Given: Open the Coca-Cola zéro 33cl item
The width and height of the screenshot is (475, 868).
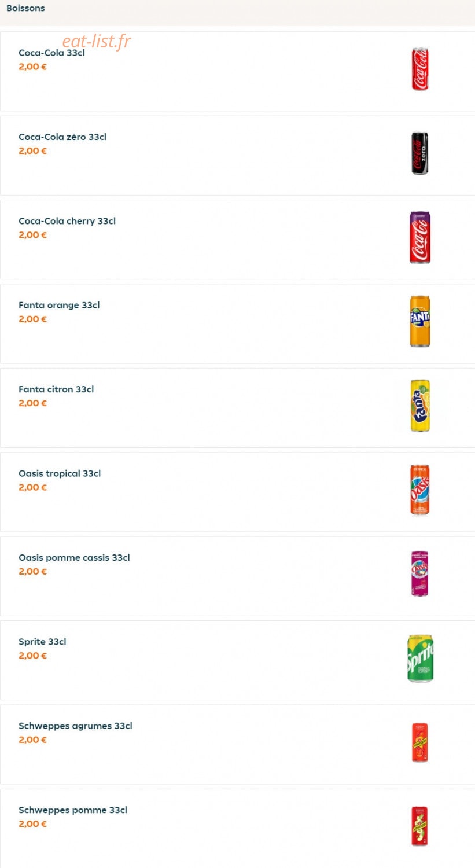Looking at the screenshot, I should 62,137.
